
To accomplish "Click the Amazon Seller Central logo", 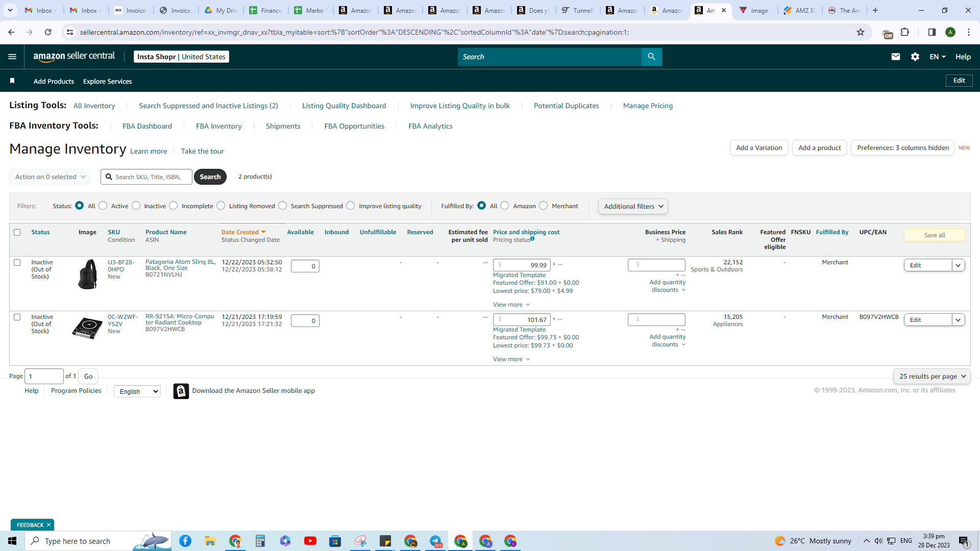I will [74, 57].
